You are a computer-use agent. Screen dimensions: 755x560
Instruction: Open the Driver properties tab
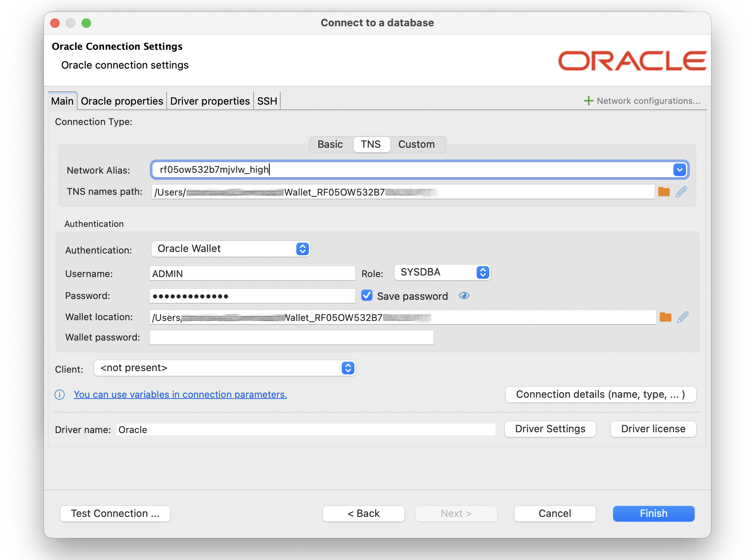click(210, 101)
